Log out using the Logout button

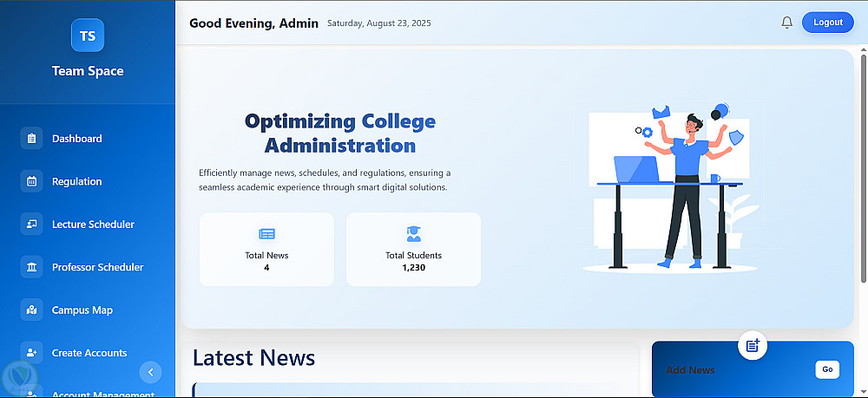point(827,23)
